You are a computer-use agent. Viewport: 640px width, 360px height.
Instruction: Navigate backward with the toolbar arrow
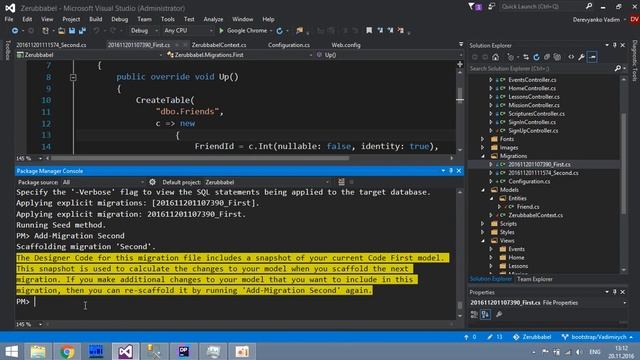coord(15,31)
